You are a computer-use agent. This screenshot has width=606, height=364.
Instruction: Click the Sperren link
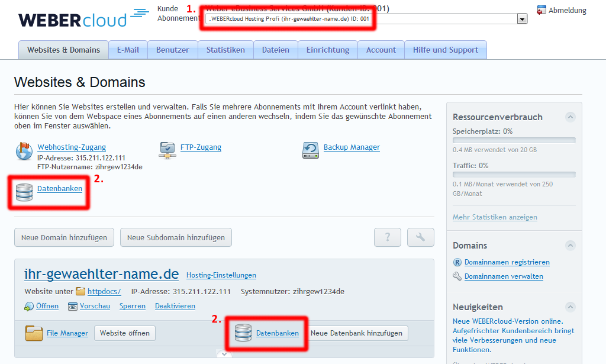pyautogui.click(x=133, y=306)
